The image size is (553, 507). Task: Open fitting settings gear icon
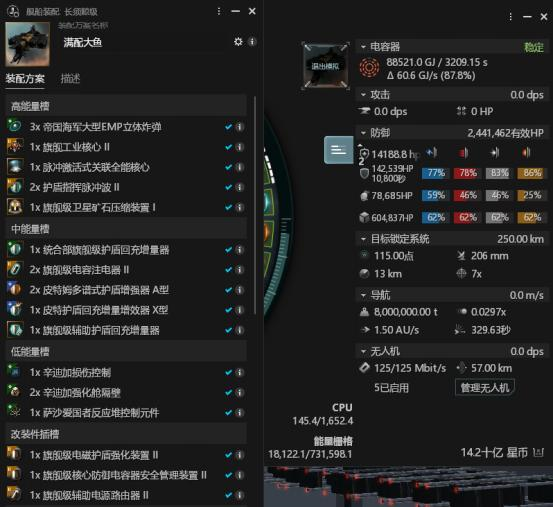pyautogui.click(x=238, y=42)
